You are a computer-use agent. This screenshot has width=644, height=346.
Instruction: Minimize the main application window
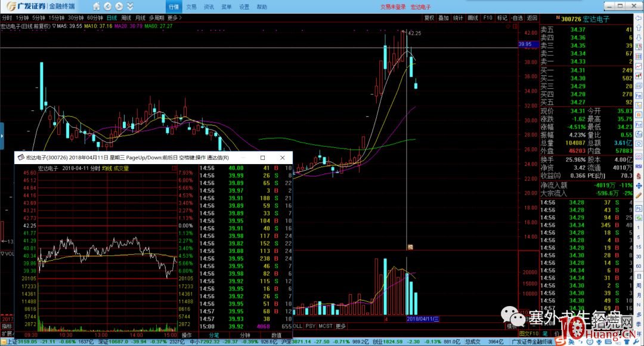609,6
